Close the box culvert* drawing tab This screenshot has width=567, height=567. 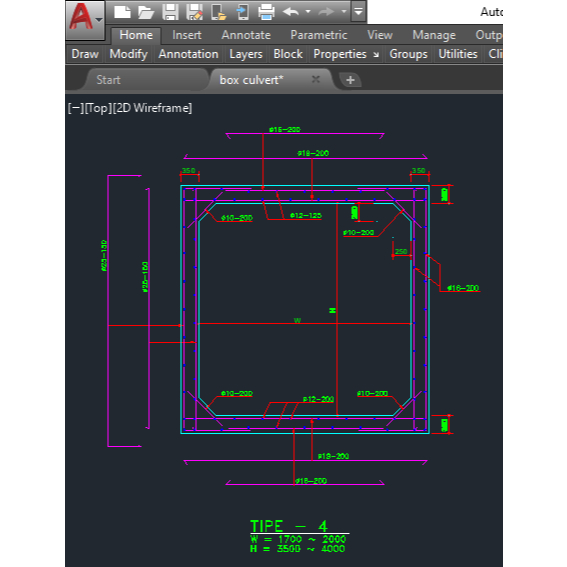(316, 79)
